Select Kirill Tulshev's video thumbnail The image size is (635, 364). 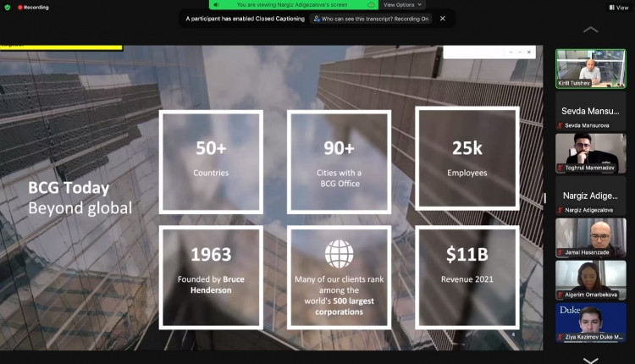[x=590, y=69]
